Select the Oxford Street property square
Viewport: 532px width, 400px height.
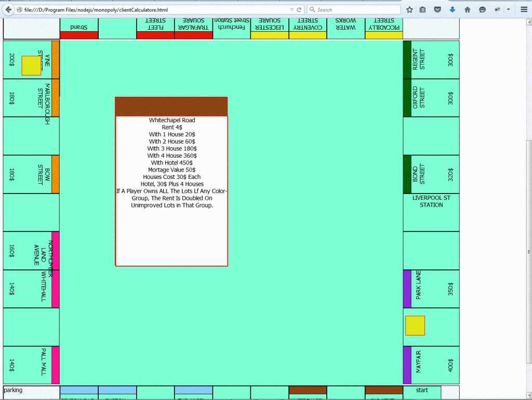click(431, 98)
